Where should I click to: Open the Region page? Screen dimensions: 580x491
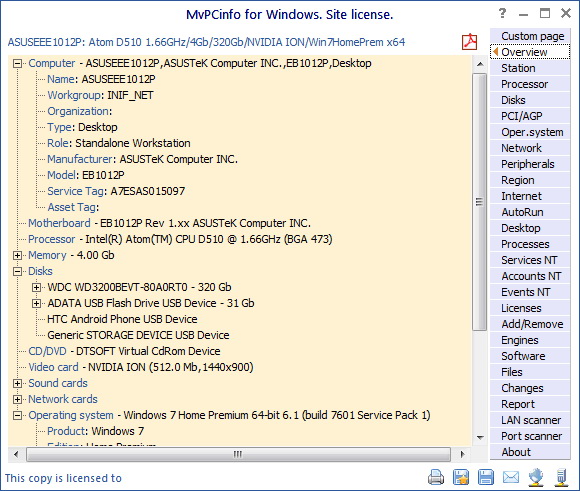[x=530, y=180]
